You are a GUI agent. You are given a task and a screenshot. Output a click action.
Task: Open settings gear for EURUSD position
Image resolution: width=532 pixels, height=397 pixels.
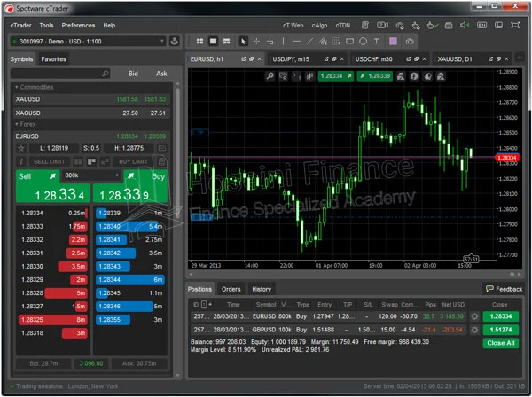474,316
